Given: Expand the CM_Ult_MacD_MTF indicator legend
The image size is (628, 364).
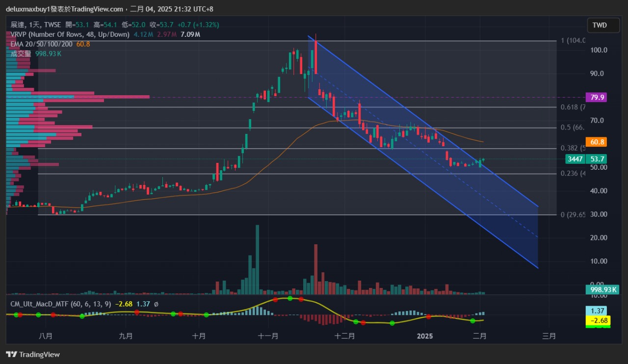Looking at the screenshot, I should pyautogui.click(x=60, y=304).
